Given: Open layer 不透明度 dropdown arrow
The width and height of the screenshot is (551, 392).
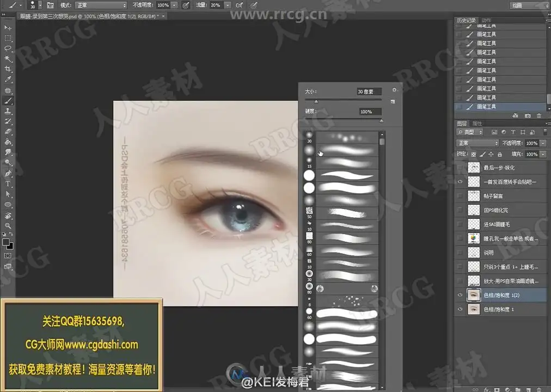Looking at the screenshot, I should [543, 143].
